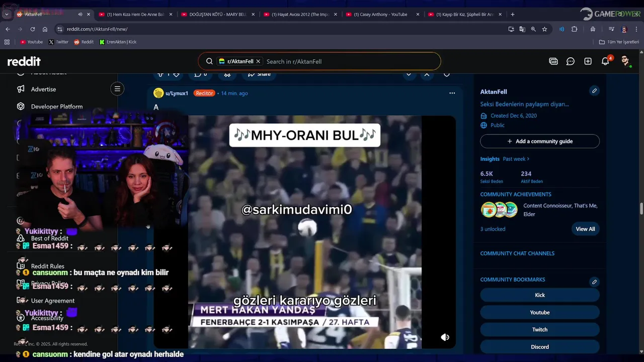Image resolution: width=644 pixels, height=362 pixels.
Task: Click the Advertise on Reddit AD icon
Action: [x=553, y=61]
